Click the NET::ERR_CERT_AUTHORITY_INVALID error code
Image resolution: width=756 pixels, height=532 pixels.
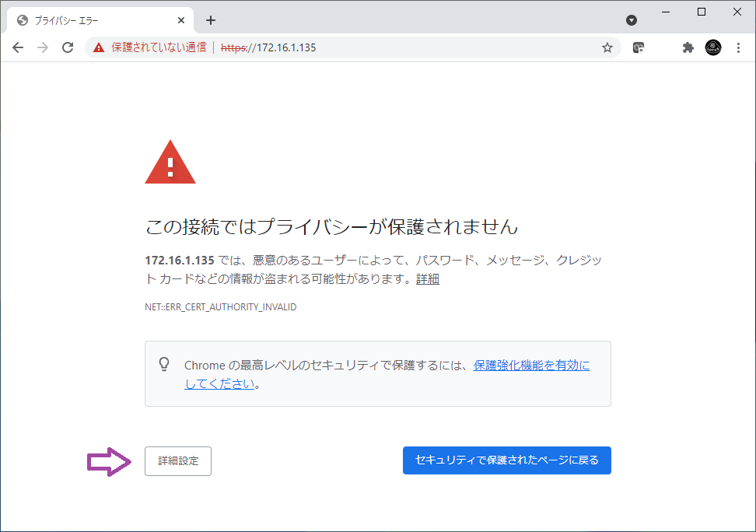click(221, 307)
